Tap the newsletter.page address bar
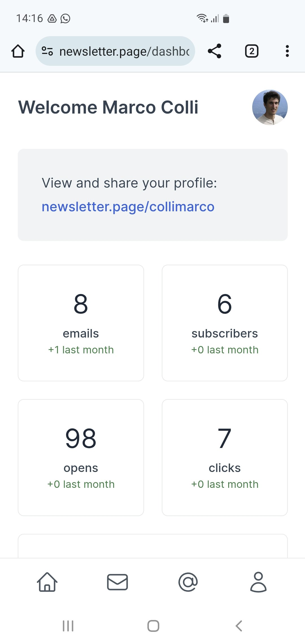The image size is (305, 644). [115, 51]
